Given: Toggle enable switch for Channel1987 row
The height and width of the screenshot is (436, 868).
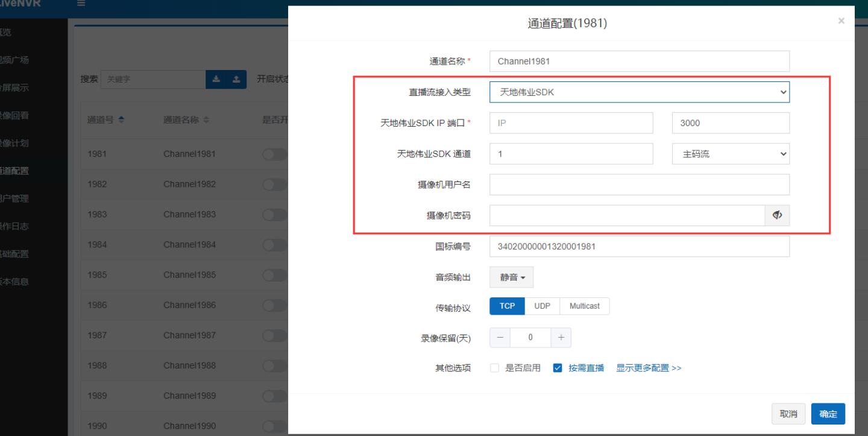Looking at the screenshot, I should pyautogui.click(x=275, y=335).
